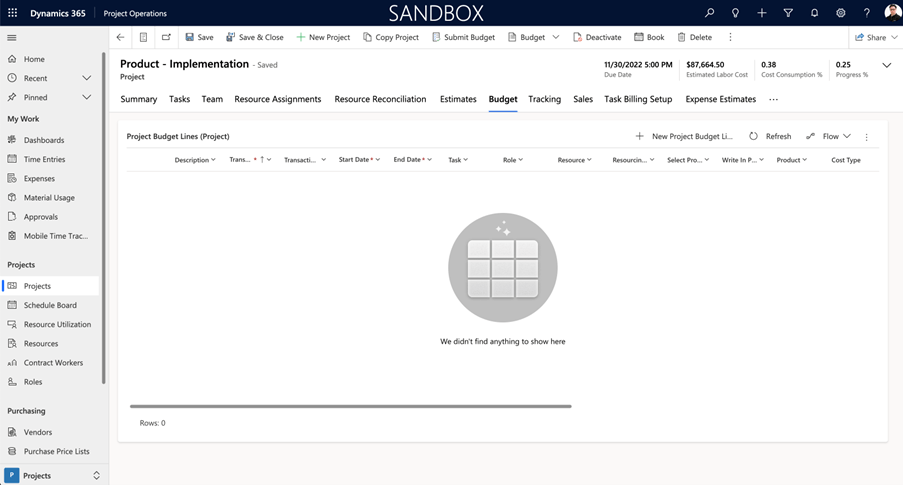The height and width of the screenshot is (485, 903).
Task: Expand the Budget command dropdown
Action: point(555,37)
